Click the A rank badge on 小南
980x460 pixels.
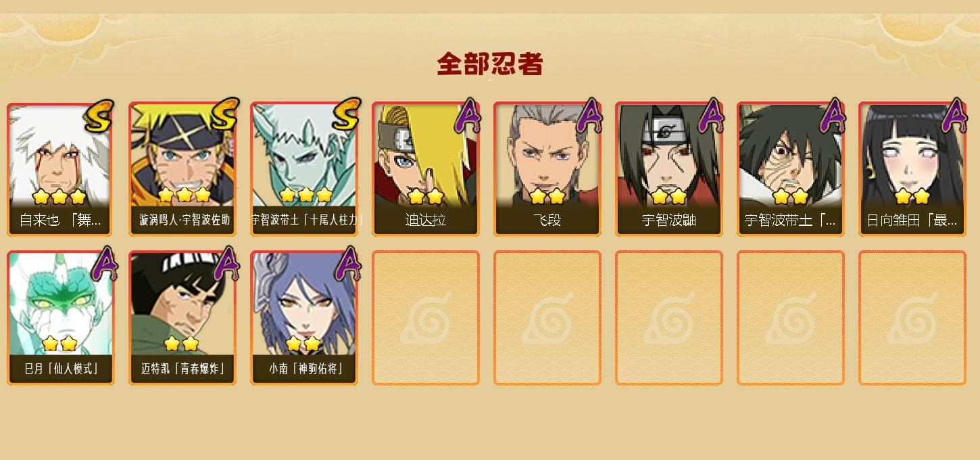click(x=347, y=264)
